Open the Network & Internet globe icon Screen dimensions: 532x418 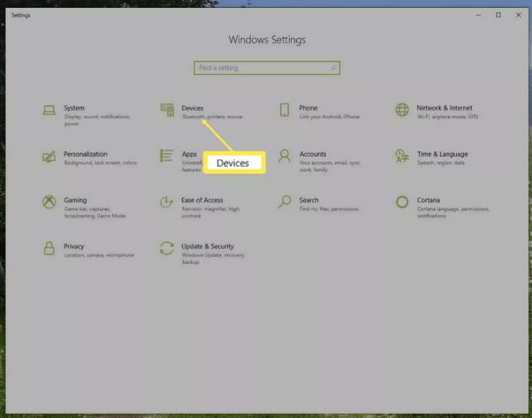(402, 110)
